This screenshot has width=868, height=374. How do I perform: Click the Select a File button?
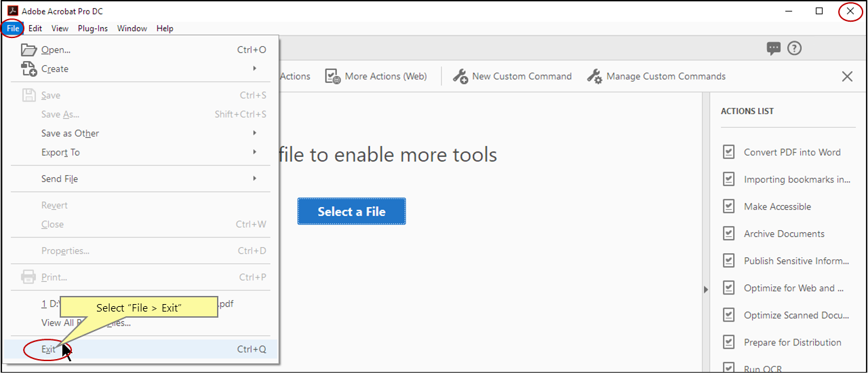tap(351, 212)
